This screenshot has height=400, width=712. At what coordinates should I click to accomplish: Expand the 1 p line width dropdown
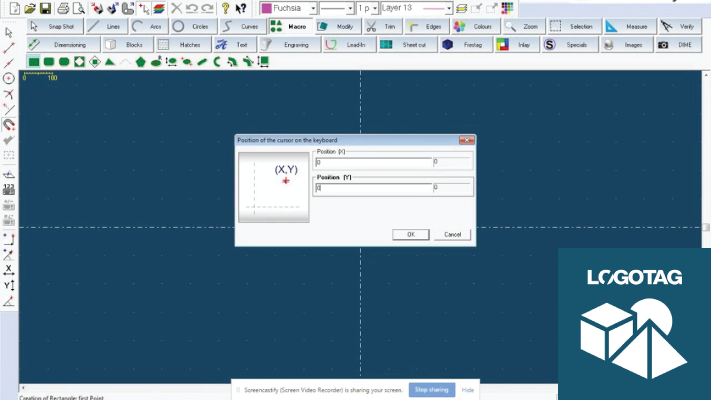click(374, 8)
